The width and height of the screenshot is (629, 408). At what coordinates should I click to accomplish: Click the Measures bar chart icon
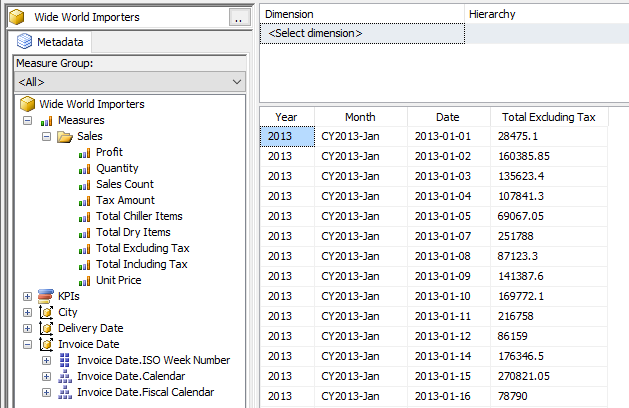click(46, 120)
